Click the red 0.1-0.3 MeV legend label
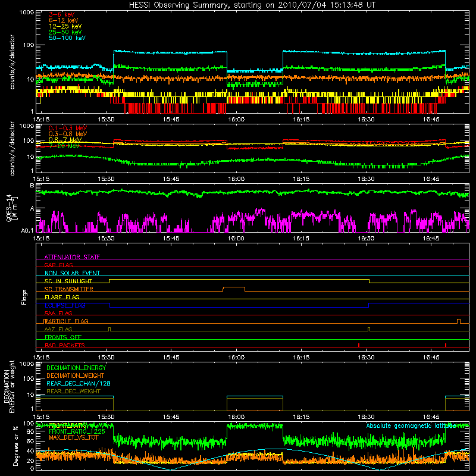 68,128
